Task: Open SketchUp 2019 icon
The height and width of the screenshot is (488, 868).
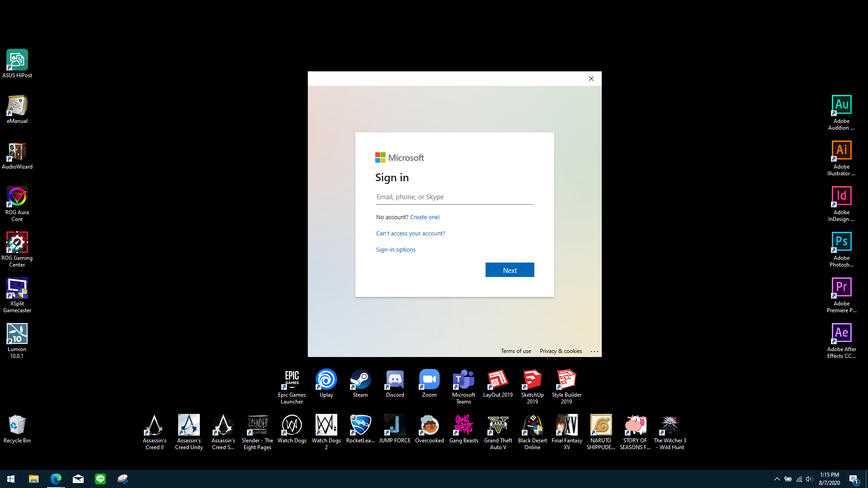Action: [x=532, y=386]
